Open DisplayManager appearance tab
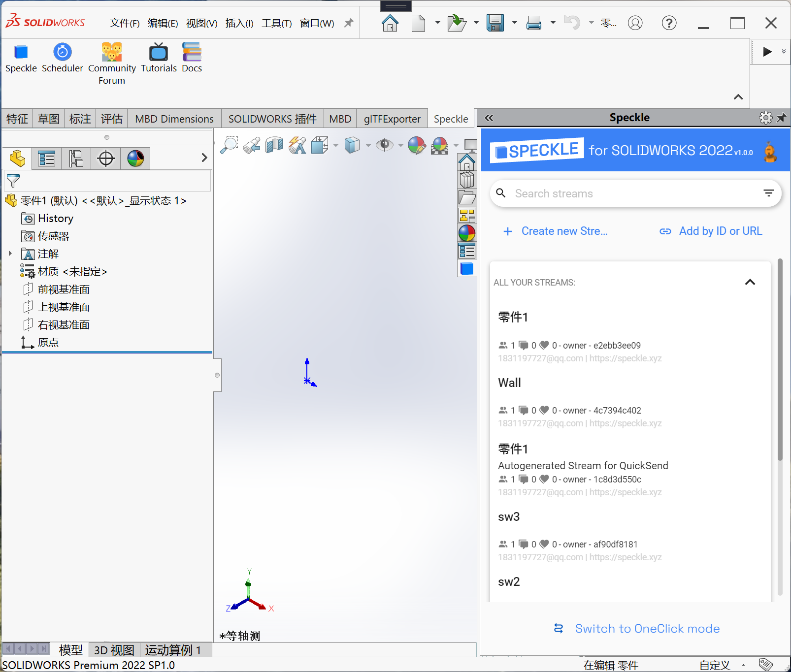The image size is (791, 672). pyautogui.click(x=135, y=159)
